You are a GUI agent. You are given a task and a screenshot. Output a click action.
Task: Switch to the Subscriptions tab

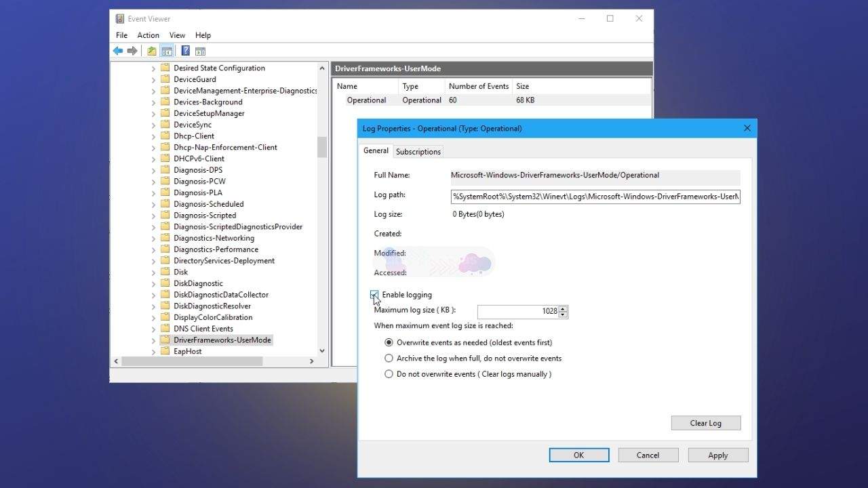pos(418,152)
